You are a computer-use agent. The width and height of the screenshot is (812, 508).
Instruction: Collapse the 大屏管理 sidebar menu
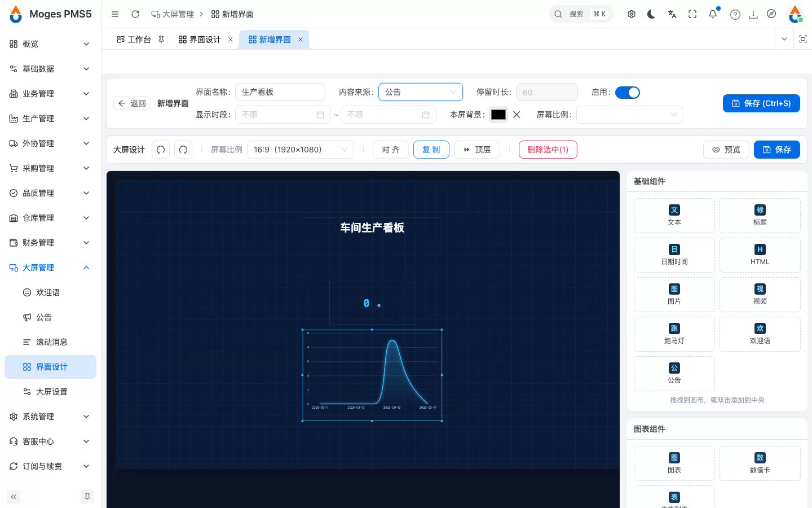tap(50, 268)
